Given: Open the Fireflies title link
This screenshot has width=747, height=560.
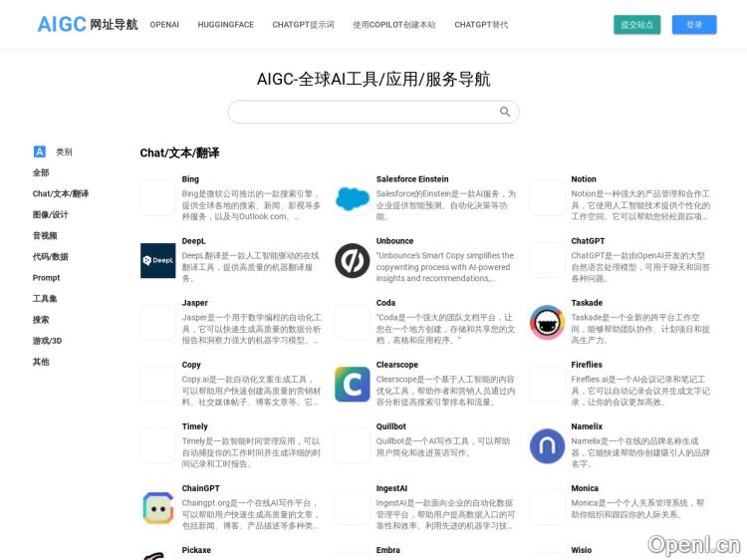Looking at the screenshot, I should [587, 365].
